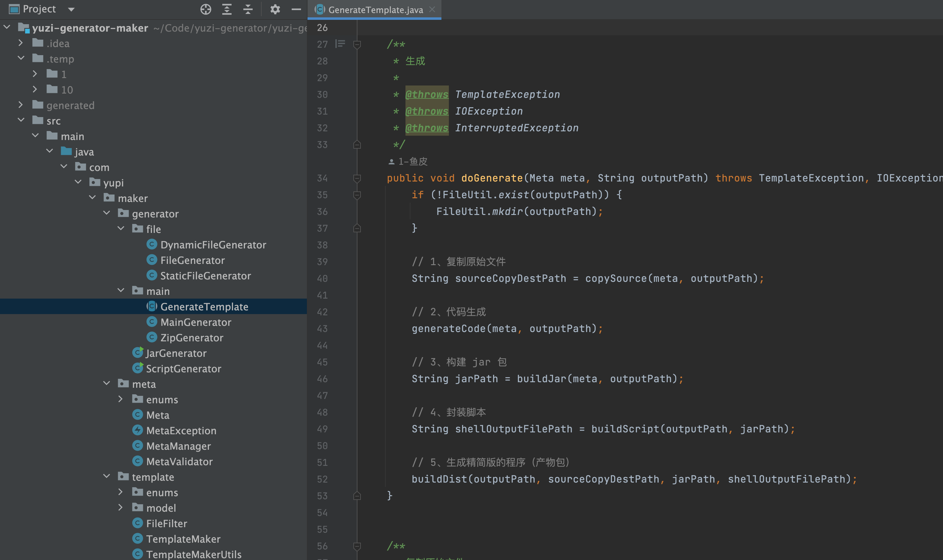The width and height of the screenshot is (943, 560).
Task: Expand the model folder under template
Action: tap(121, 508)
